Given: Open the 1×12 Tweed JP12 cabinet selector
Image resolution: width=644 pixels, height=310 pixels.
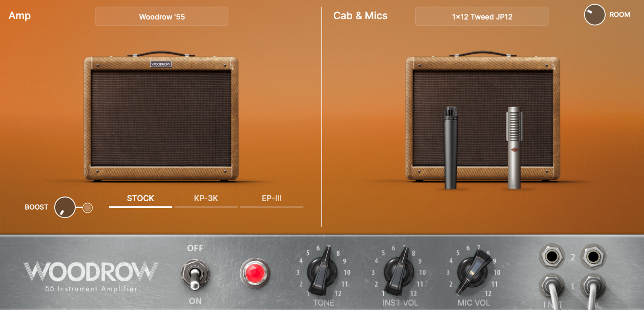Looking at the screenshot, I should point(482,17).
